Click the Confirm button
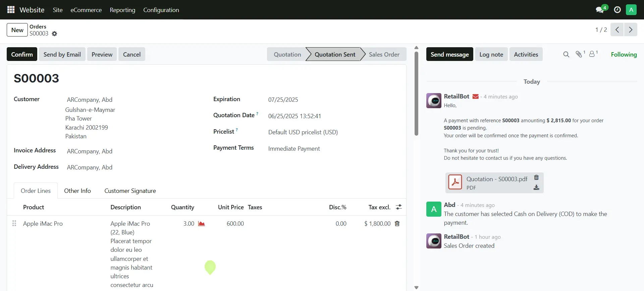The height and width of the screenshot is (291, 644). point(22,54)
